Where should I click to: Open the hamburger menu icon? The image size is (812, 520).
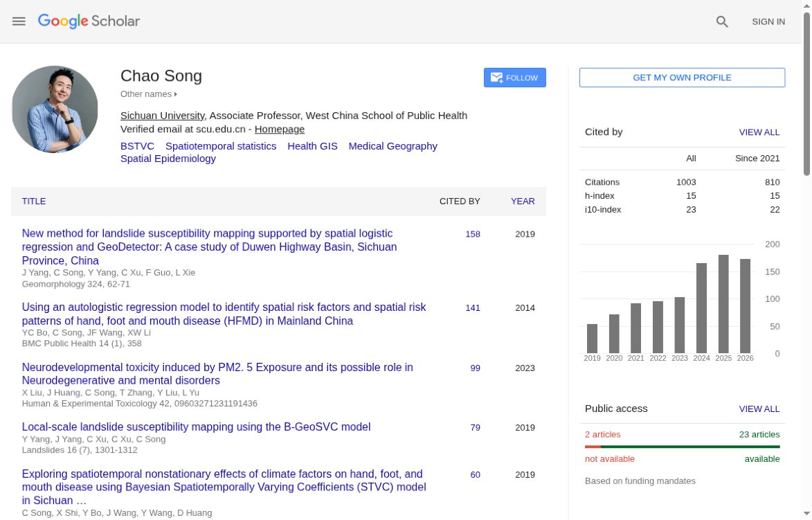click(19, 21)
